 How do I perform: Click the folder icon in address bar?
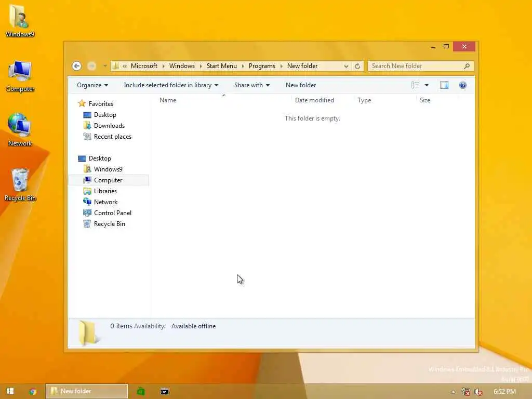click(x=116, y=66)
